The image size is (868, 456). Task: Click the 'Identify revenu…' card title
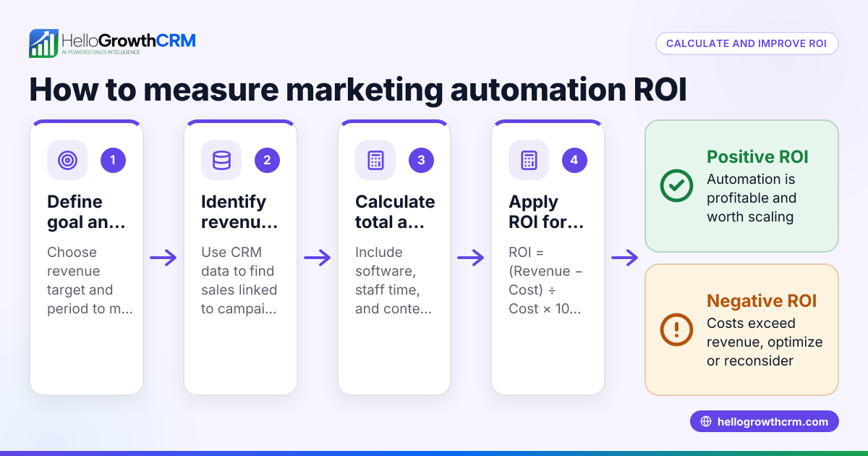tap(239, 211)
